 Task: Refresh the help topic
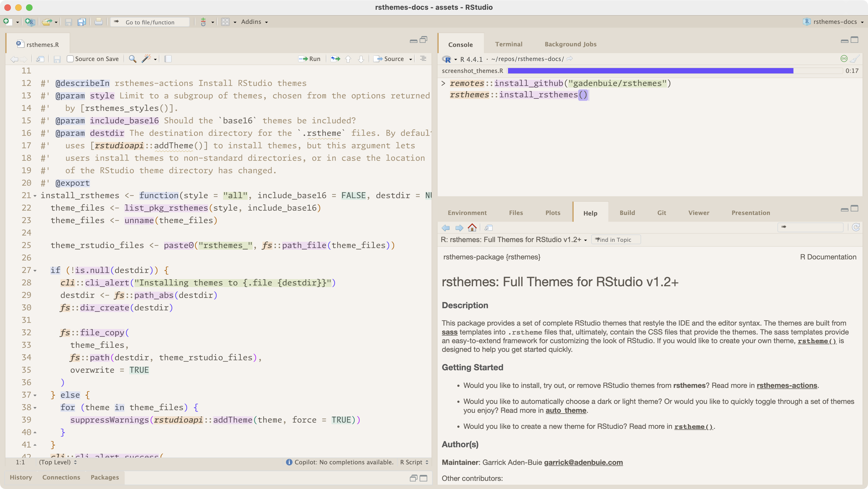pyautogui.click(x=856, y=227)
